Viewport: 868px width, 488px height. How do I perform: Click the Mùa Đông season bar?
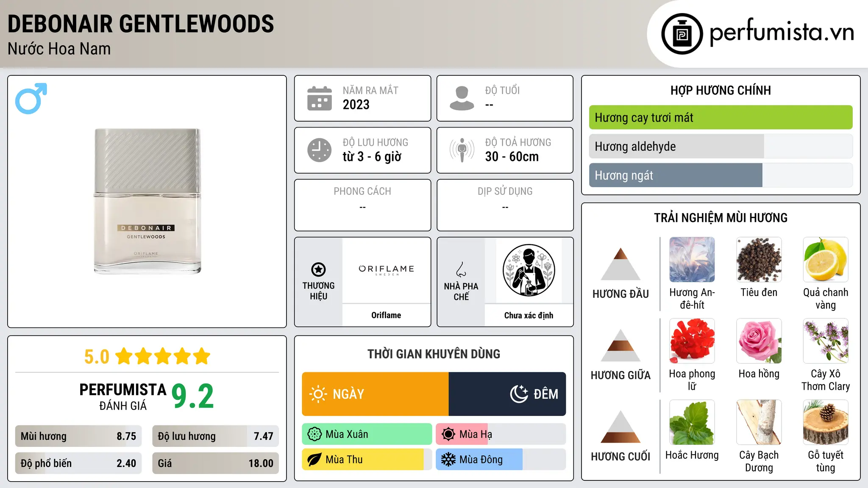(x=501, y=460)
